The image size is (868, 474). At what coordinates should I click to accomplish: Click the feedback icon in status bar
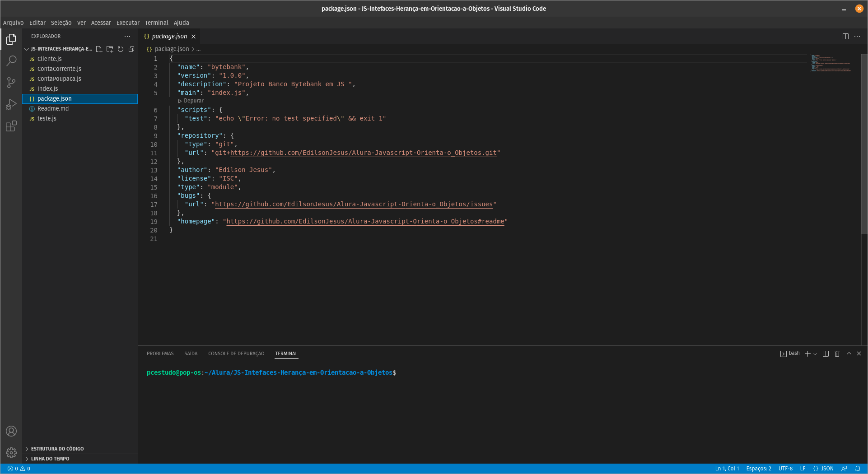844,469
